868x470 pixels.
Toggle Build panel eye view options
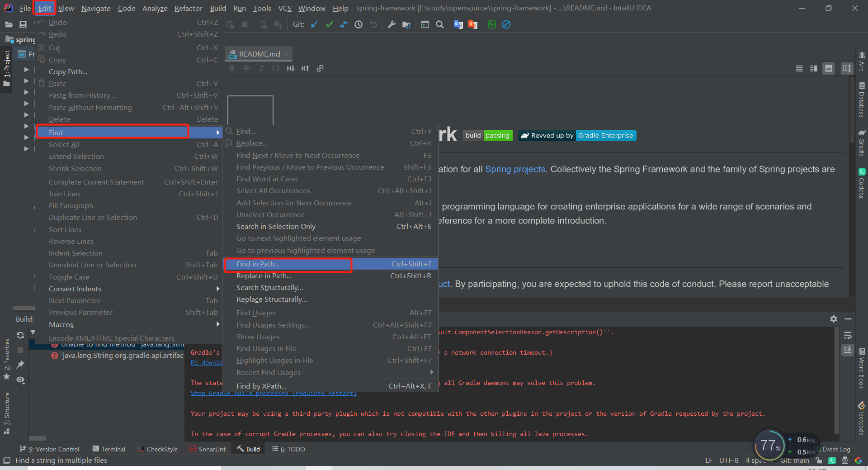(20, 380)
